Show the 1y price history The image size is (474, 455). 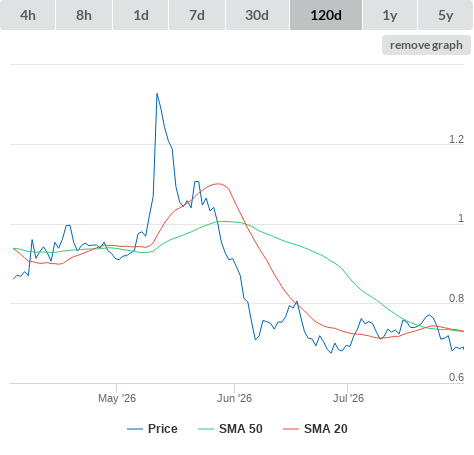click(x=390, y=15)
